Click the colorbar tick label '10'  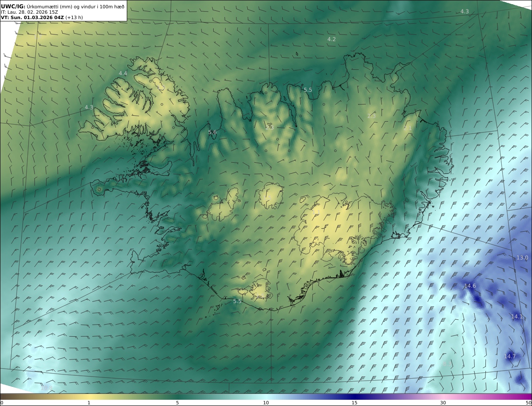pos(266,403)
